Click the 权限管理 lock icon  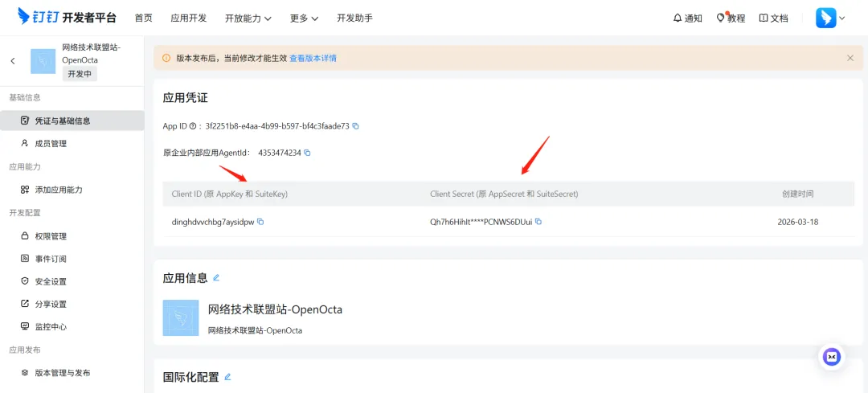[24, 236]
